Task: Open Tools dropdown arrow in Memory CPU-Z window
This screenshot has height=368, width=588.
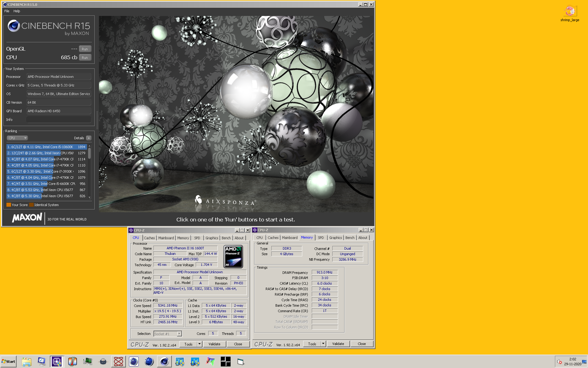Action: pyautogui.click(x=323, y=344)
